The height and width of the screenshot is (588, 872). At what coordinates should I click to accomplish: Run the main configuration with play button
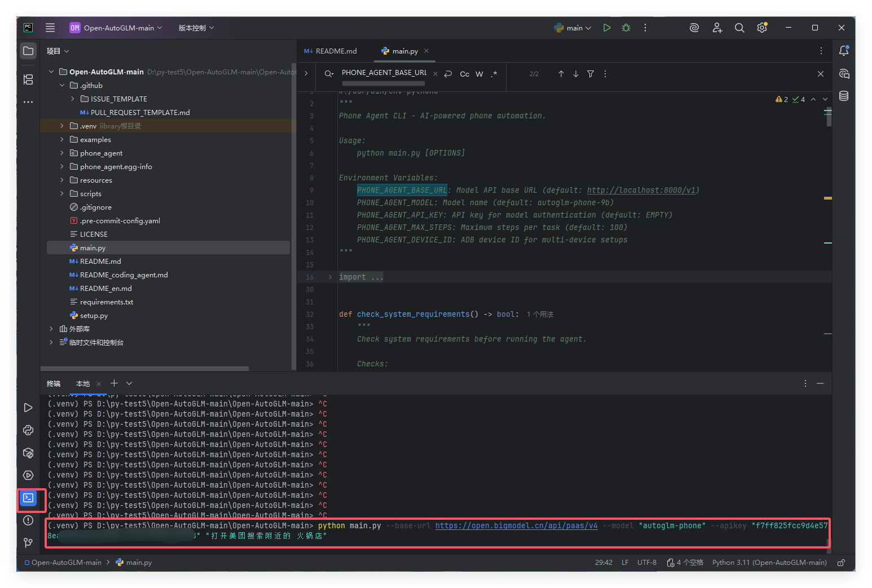click(607, 28)
